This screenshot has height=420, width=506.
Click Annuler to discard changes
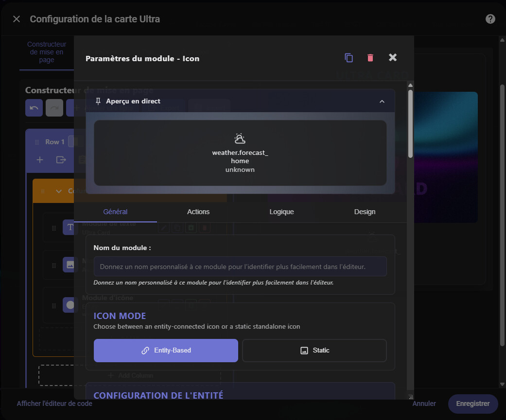tap(424, 403)
